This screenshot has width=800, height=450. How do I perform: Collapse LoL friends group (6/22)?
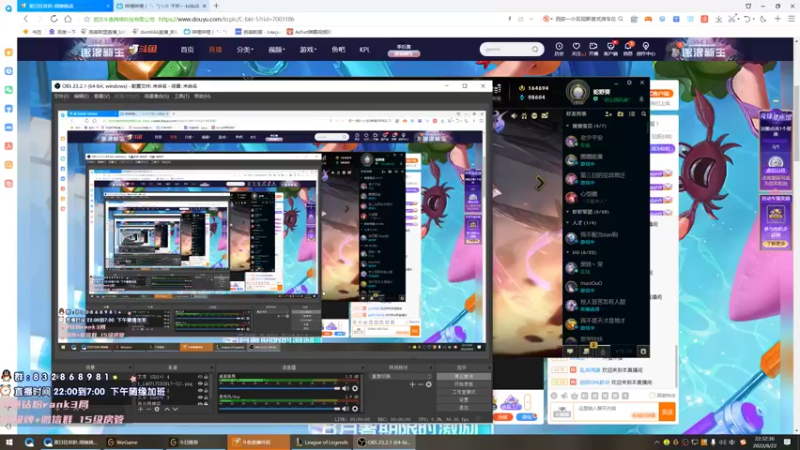pos(568,253)
